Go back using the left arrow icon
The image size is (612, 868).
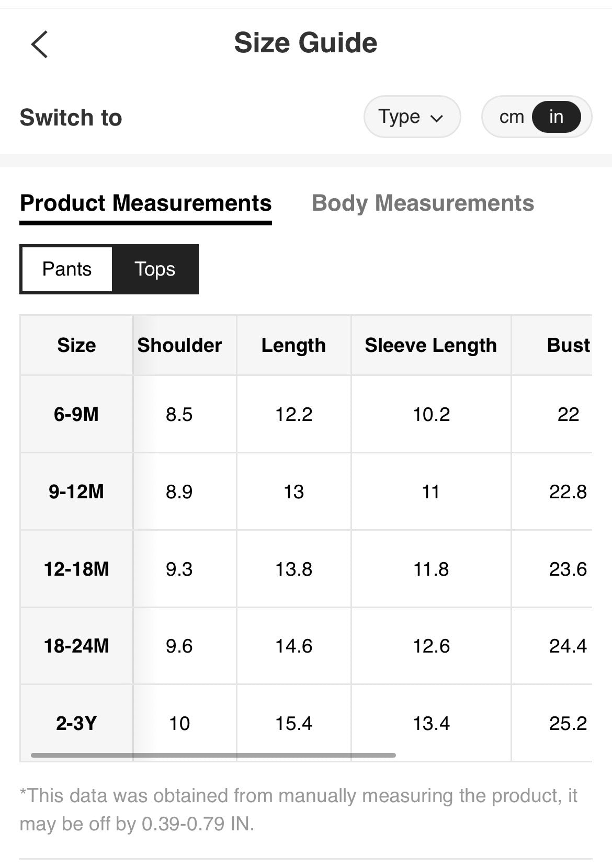40,44
